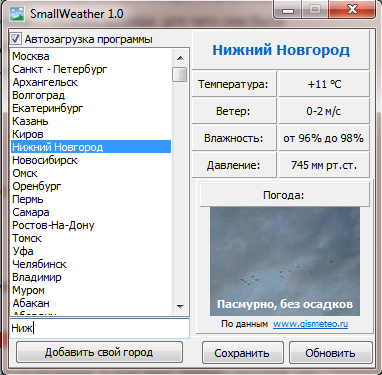Click the Нижний Новгород city header
The width and height of the screenshot is (382, 375).
click(x=281, y=50)
